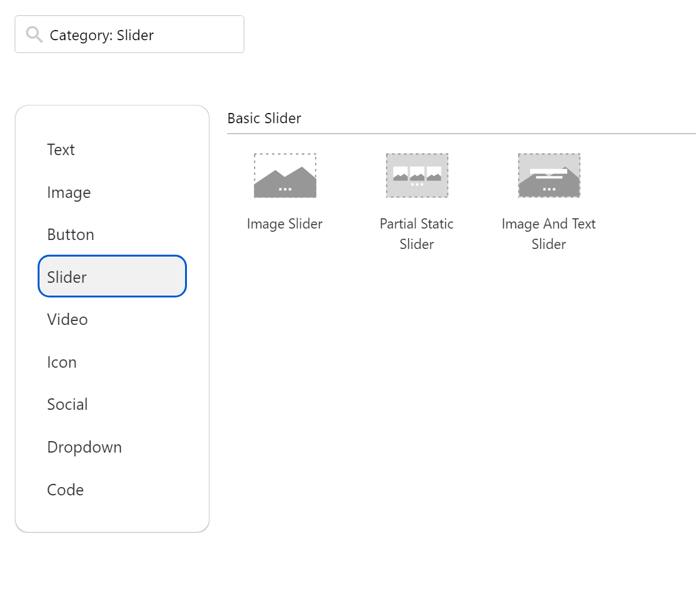Click the magnifying glass search icon
The image size is (696, 616).
(x=34, y=34)
